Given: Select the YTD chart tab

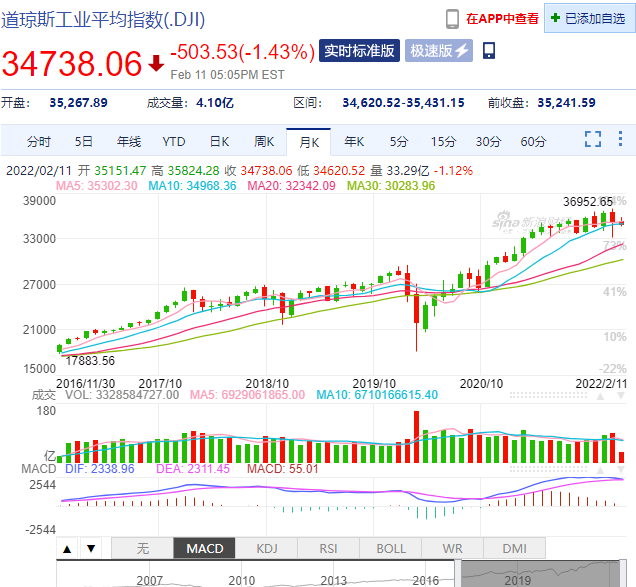Looking at the screenshot, I should tap(174, 142).
